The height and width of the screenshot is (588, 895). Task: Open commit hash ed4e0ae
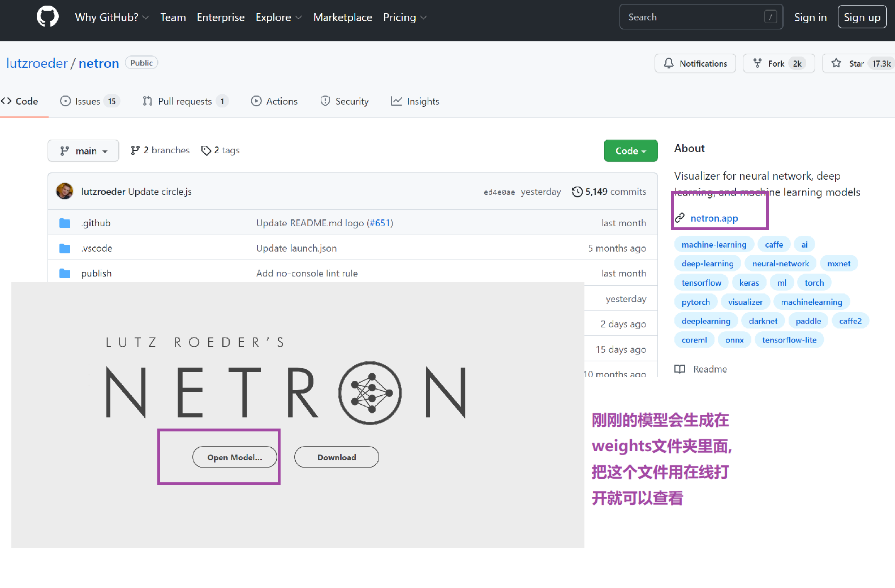500,192
